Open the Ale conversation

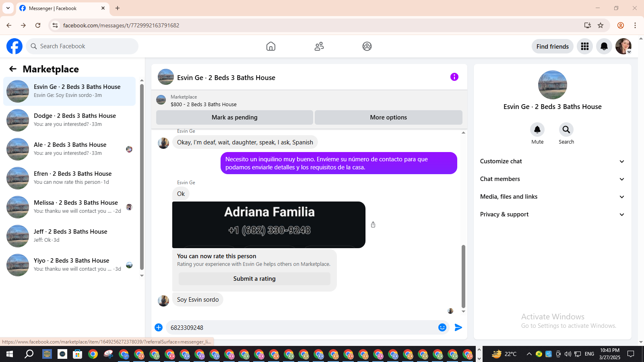click(x=69, y=149)
